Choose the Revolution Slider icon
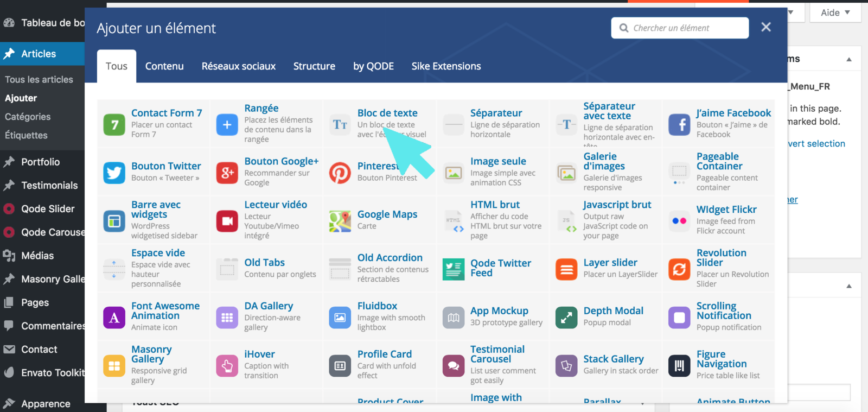The image size is (868, 412). point(679,269)
